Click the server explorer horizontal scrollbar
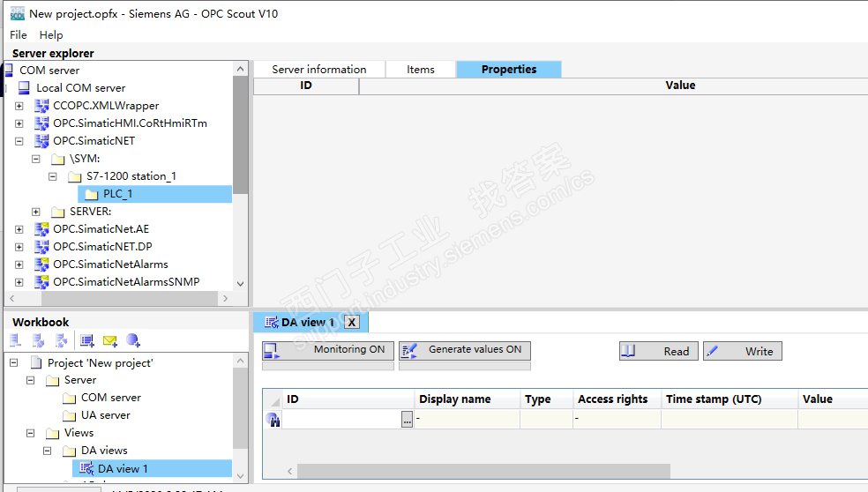 pos(130,298)
